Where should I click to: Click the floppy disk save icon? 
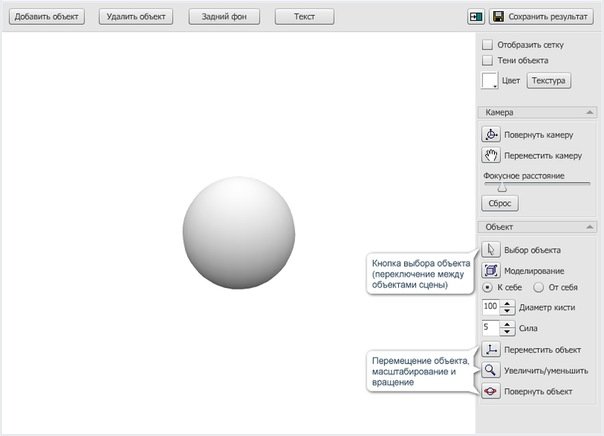499,17
